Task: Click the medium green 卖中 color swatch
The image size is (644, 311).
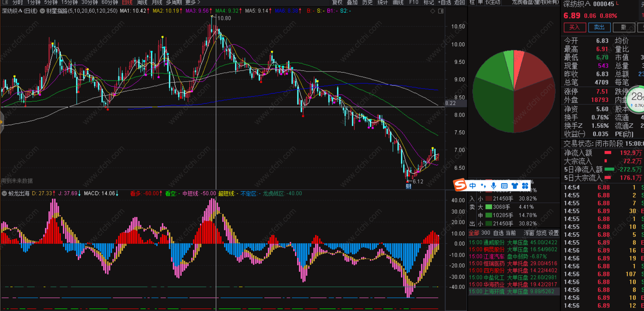Action: [489, 215]
